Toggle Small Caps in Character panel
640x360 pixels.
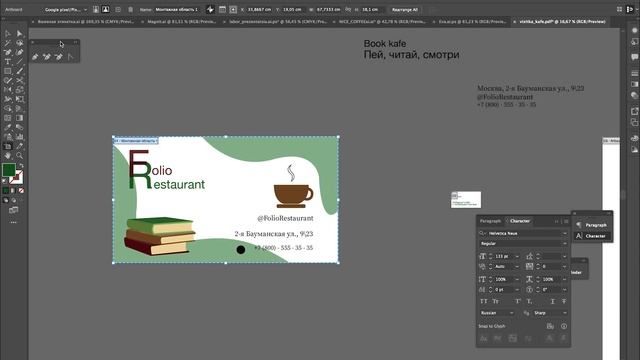pos(496,301)
